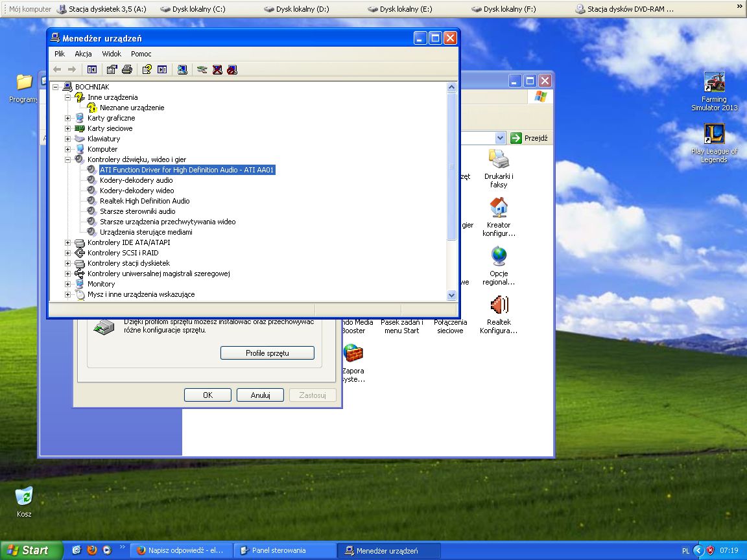The image size is (747, 560).
Task: Select the Play League of Legends desktop icon
Action: coord(714,143)
